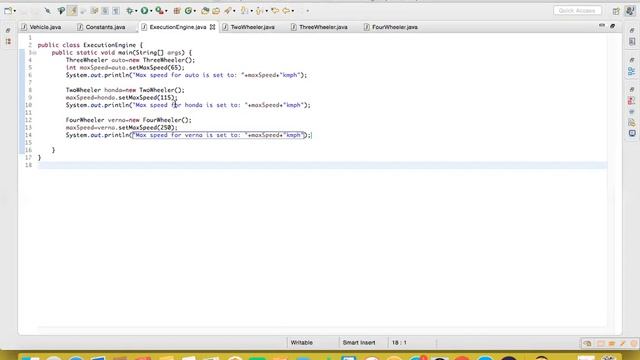Click the 'verna.setMaxSpeed(250)' code line
The width and height of the screenshot is (640, 360).
coord(122,128)
